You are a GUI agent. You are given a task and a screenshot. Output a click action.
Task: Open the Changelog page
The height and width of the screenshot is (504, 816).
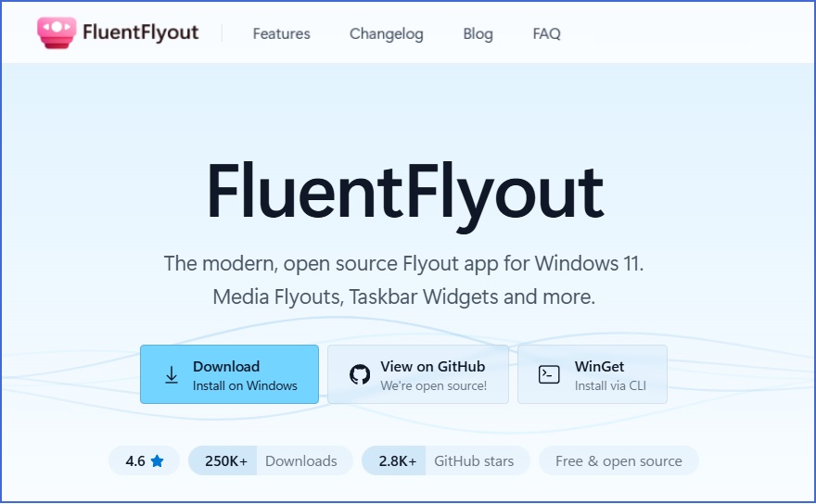click(x=386, y=33)
